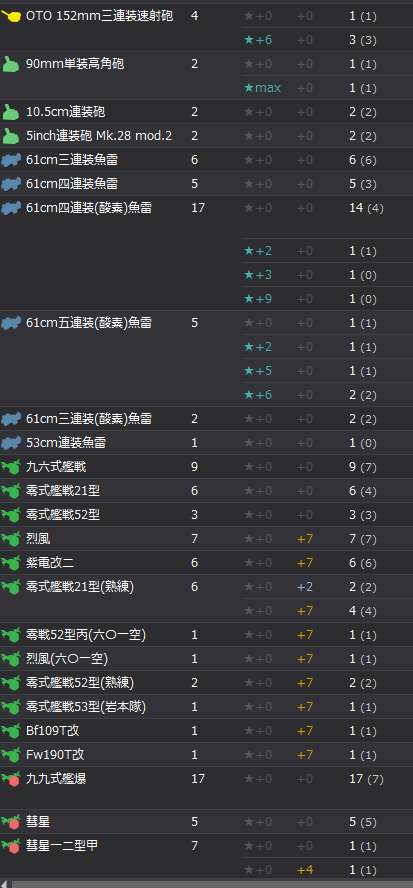413x888 pixels.
Task: Click the +4 proficiency of 彗星一二型甲
Action: (x=305, y=870)
